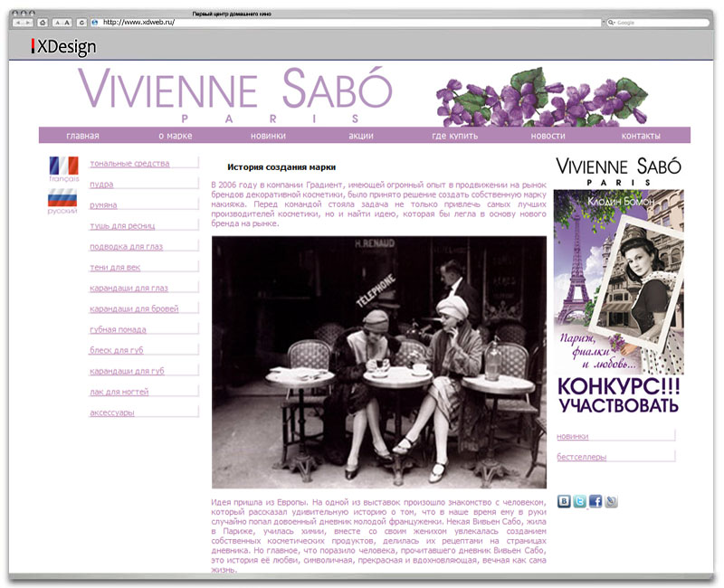The image size is (724, 588).
Task: Open the главная menu item
Action: coord(82,136)
